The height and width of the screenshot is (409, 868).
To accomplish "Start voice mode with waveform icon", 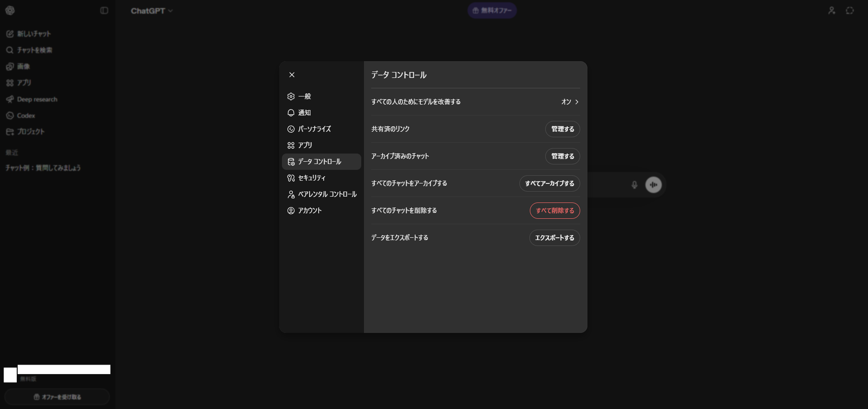I will tap(654, 185).
